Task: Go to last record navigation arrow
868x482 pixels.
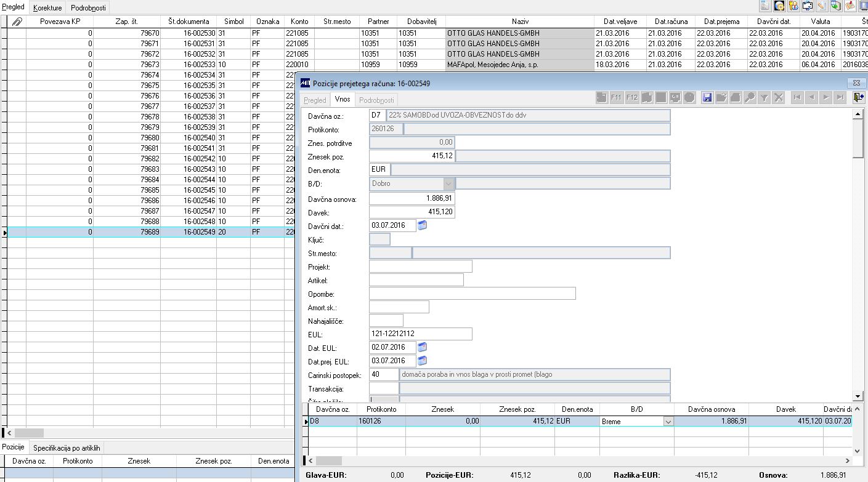Action: tap(840, 97)
